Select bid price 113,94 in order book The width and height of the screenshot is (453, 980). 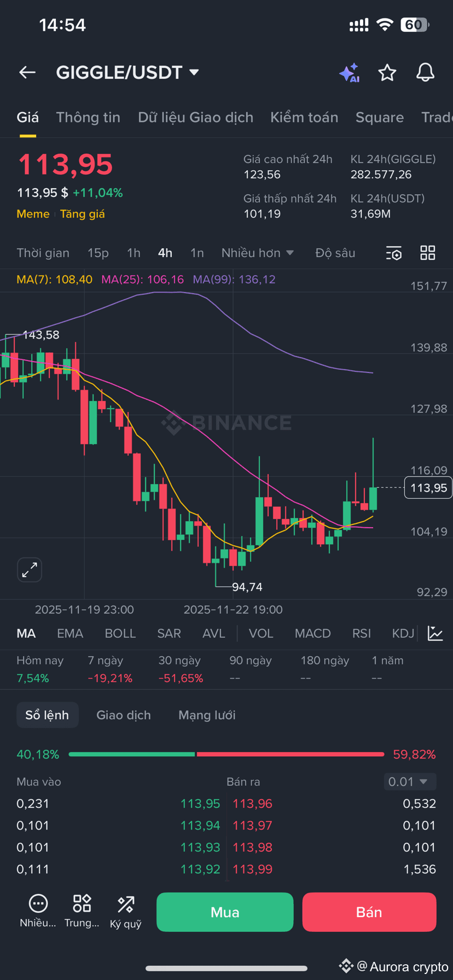tap(200, 826)
